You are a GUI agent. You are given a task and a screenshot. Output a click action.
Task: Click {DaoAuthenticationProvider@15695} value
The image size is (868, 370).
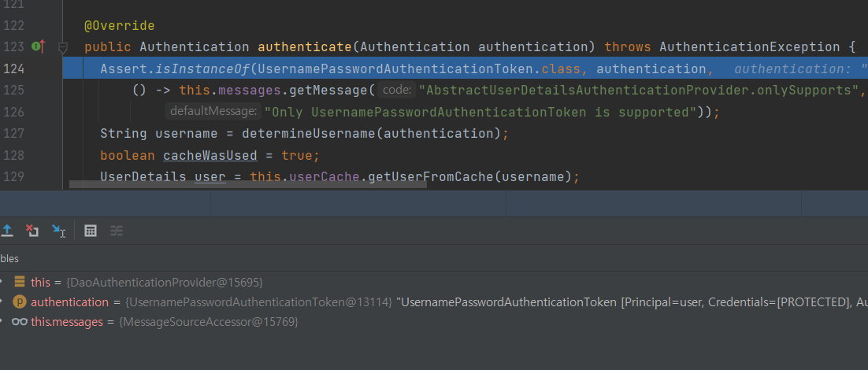point(164,282)
